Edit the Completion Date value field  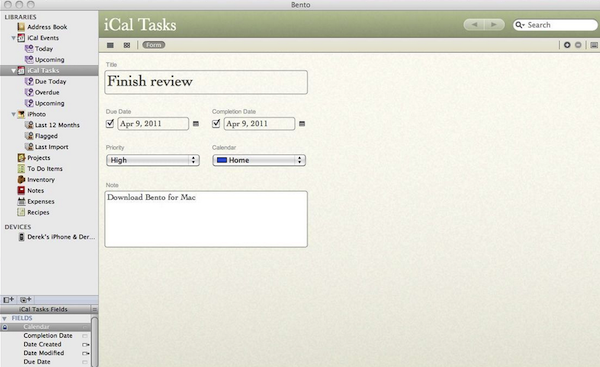[259, 124]
